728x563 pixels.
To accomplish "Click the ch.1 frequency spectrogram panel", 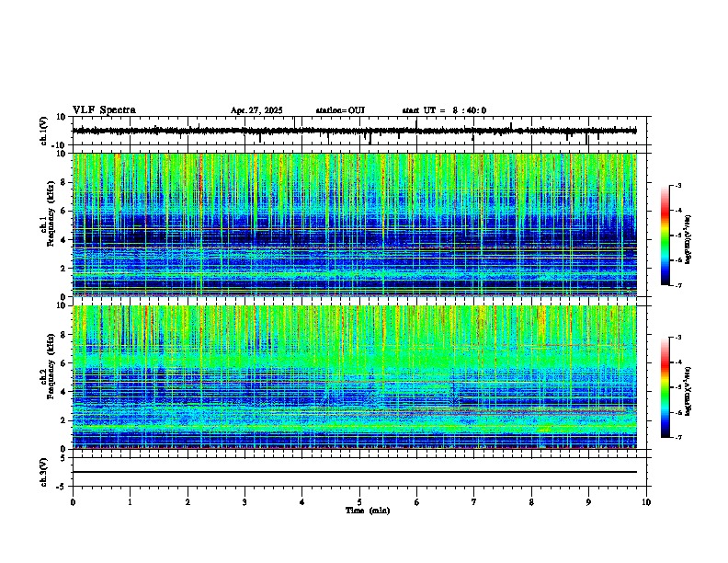I will (355, 224).
